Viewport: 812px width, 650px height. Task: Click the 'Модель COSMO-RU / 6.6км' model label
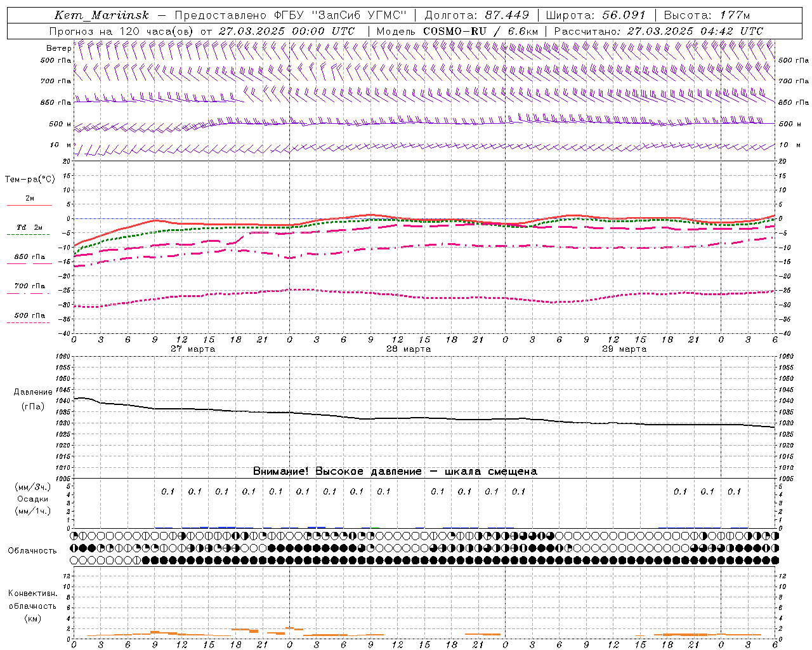(x=457, y=30)
